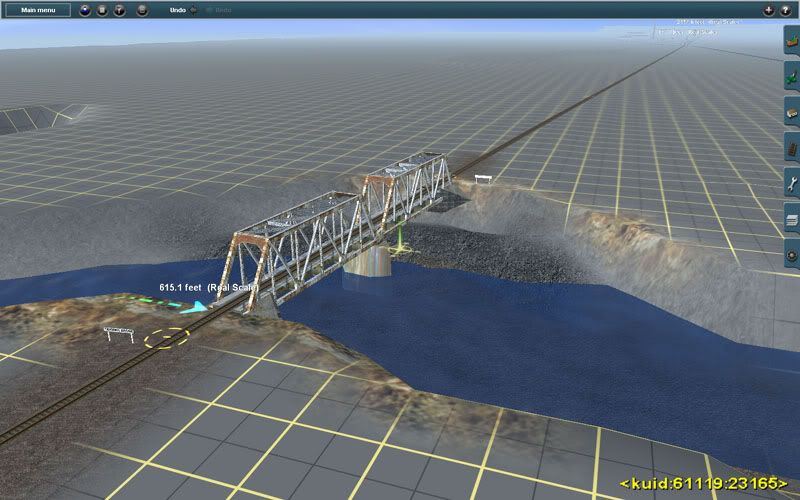This screenshot has height=500, width=800.
Task: Expand the Objects tab with building icon
Action: click(791, 111)
